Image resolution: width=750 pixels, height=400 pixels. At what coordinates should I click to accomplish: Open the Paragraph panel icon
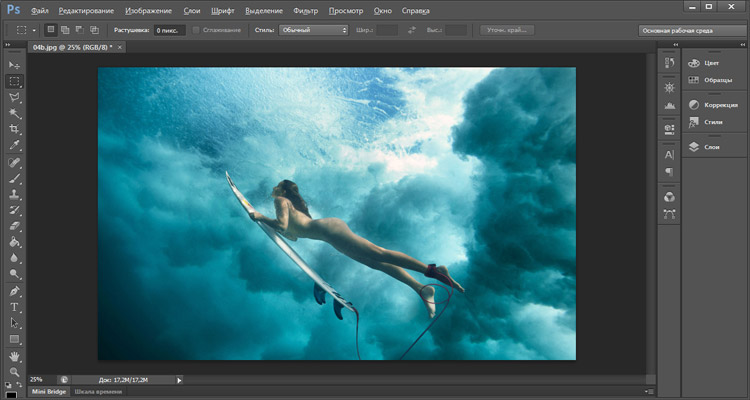tap(669, 171)
